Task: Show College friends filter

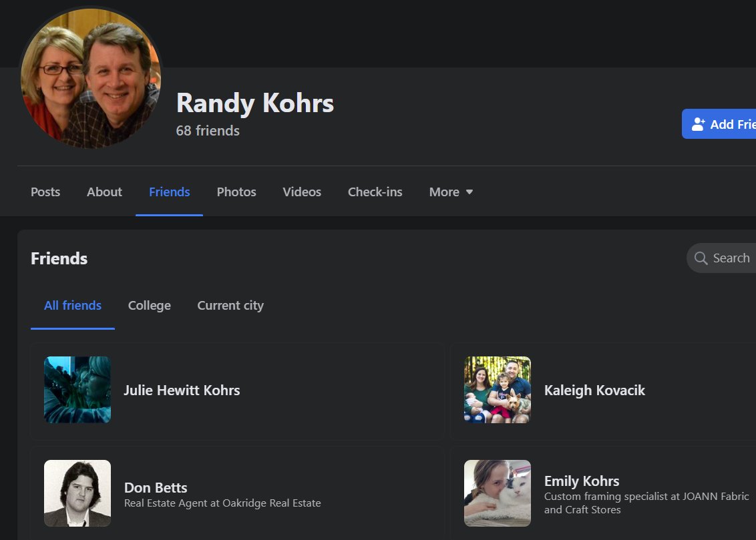Action: pyautogui.click(x=150, y=306)
